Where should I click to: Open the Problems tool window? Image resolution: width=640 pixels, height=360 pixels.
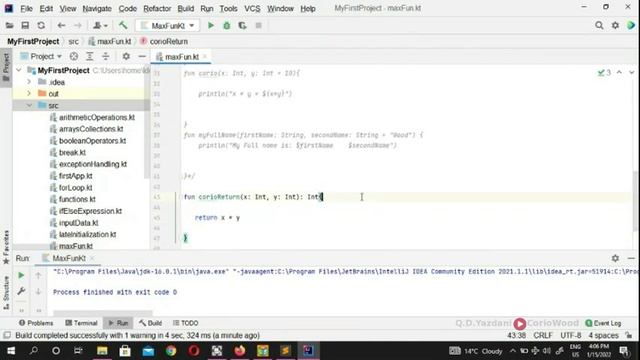click(36, 323)
